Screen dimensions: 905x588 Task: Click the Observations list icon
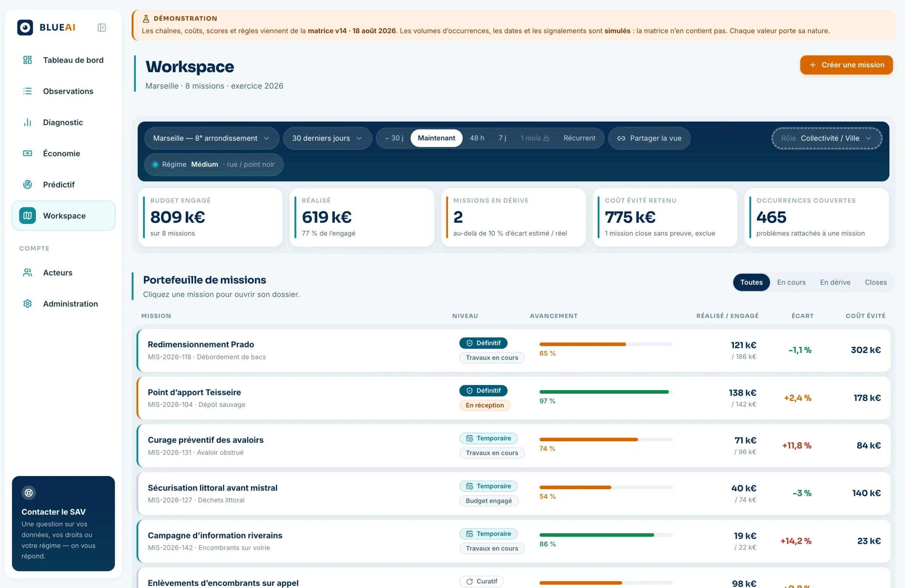[28, 91]
